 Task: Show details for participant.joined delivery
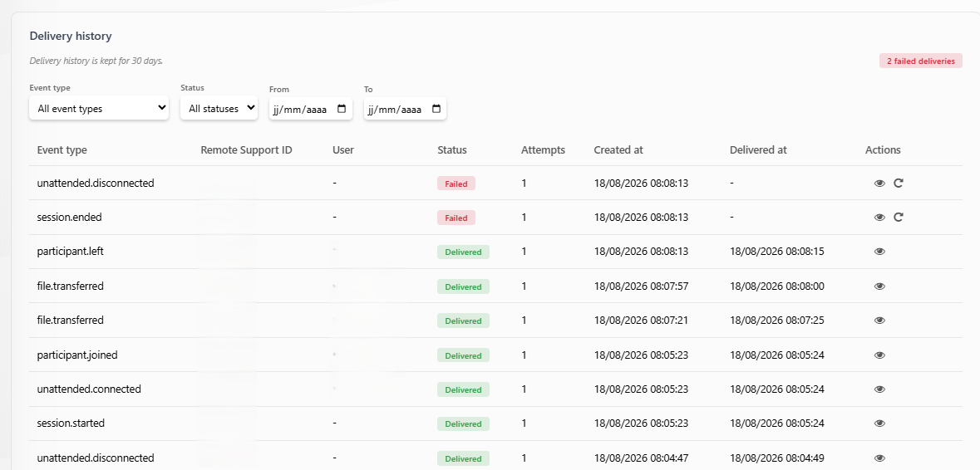pyautogui.click(x=879, y=355)
